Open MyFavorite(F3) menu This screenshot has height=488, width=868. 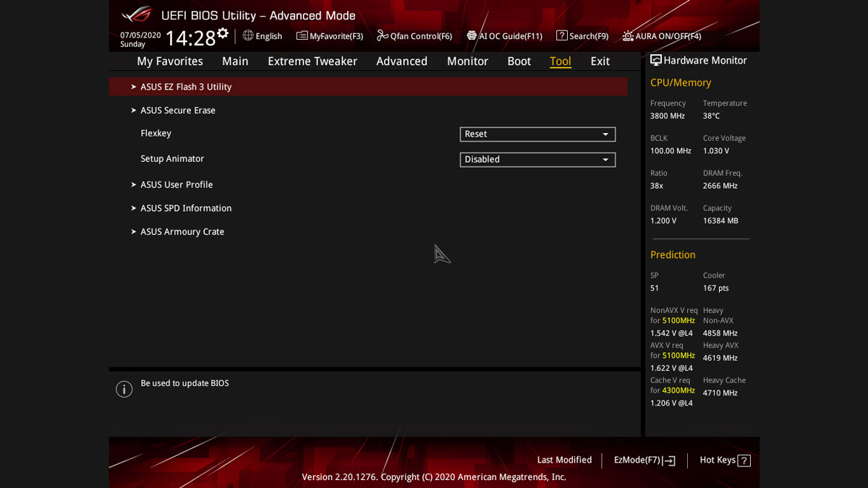330,36
